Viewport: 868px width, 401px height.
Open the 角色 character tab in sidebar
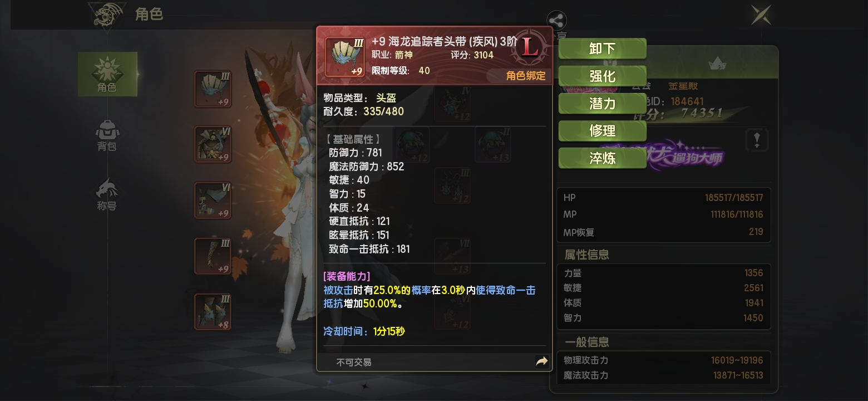107,74
